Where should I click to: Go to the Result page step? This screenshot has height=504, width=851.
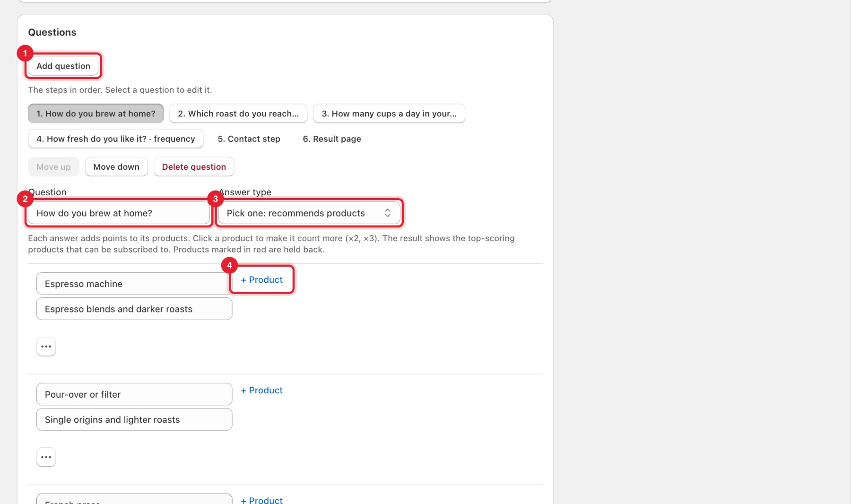(332, 139)
